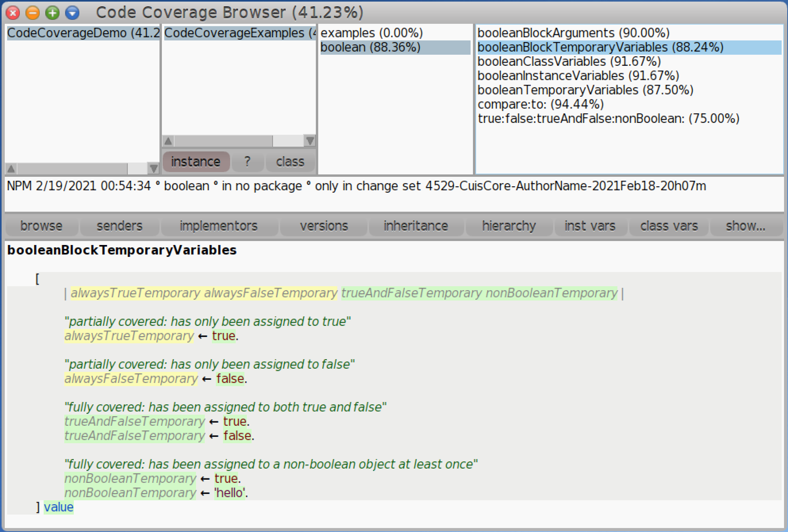Screen dimensions: 788x532
Task: Switch to the class side button
Action: pyautogui.click(x=290, y=162)
